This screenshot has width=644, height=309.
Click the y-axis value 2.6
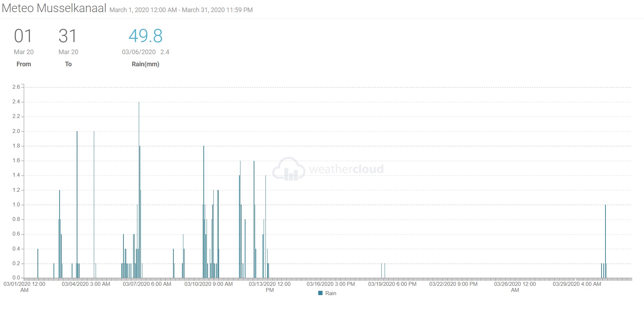16,87
